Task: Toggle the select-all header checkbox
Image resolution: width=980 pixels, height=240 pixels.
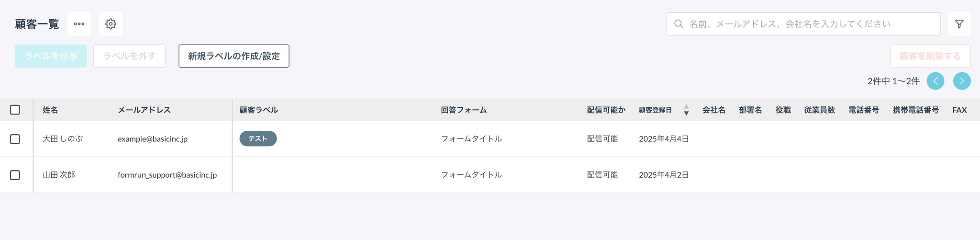Action: (15, 110)
